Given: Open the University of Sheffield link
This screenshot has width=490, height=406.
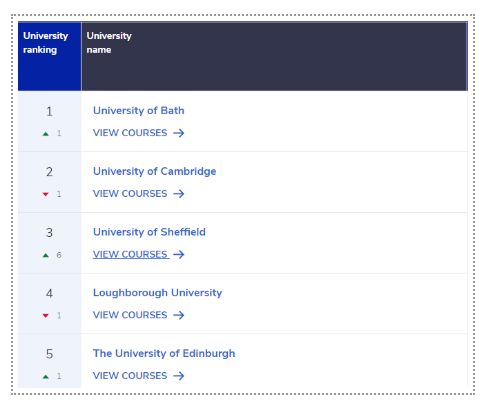Looking at the screenshot, I should pos(149,232).
